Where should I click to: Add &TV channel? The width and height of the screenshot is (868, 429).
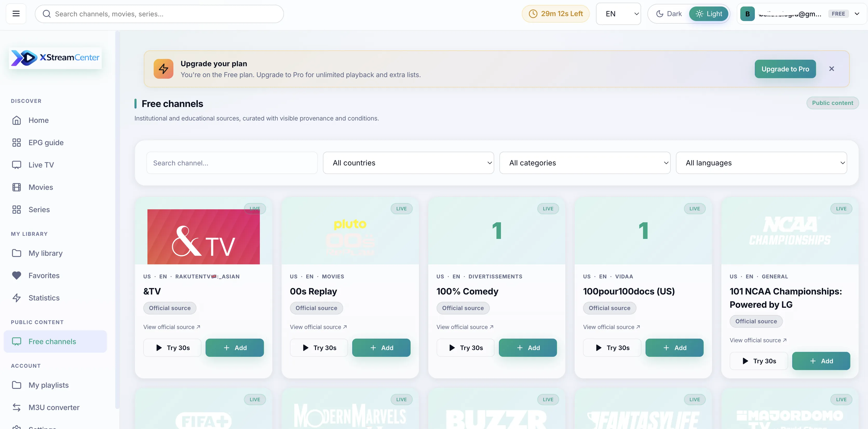(x=235, y=347)
